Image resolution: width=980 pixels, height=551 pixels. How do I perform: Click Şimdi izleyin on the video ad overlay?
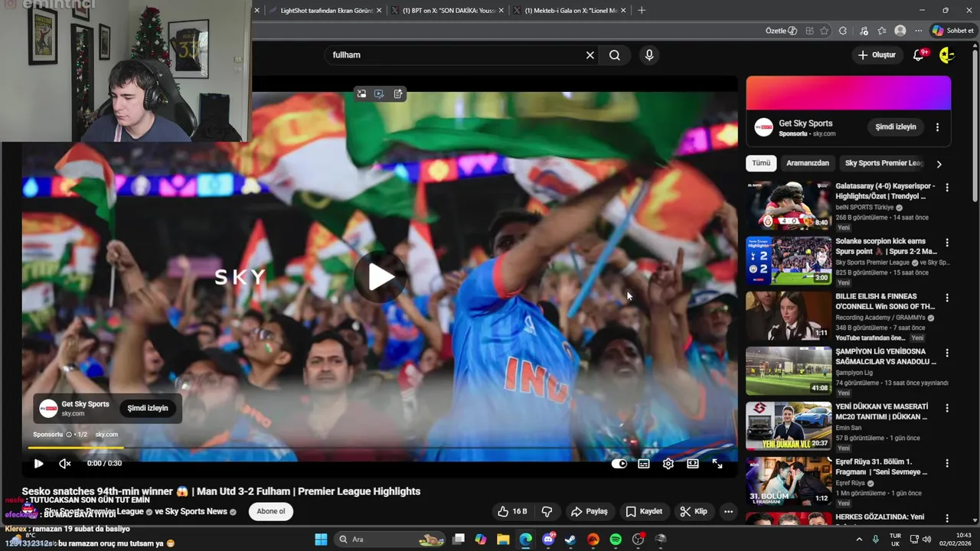coord(148,408)
